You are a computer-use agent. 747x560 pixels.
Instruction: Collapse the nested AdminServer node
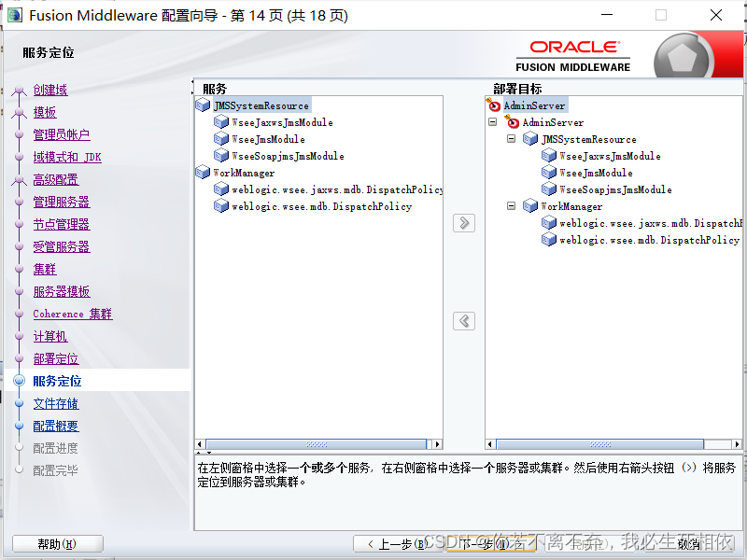tap(493, 122)
